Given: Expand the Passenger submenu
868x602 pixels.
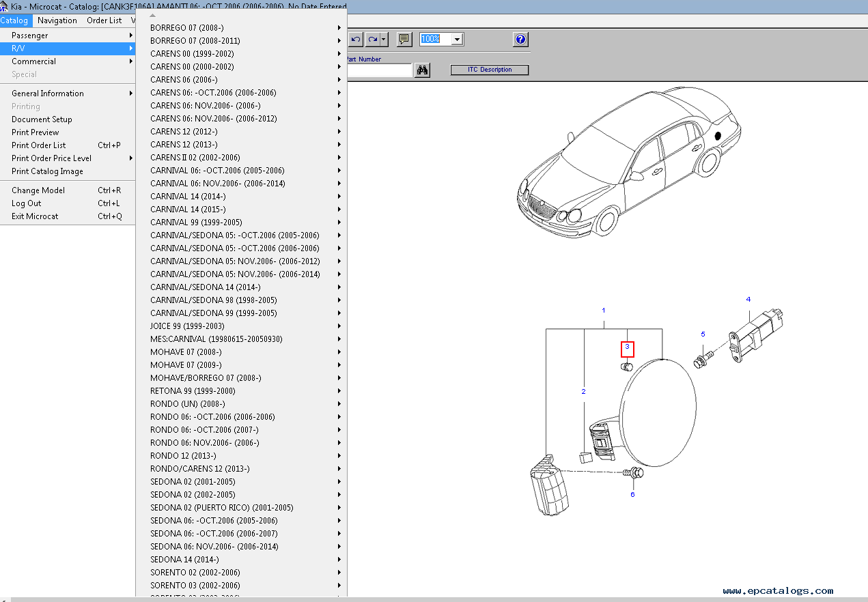Looking at the screenshot, I should (68, 35).
